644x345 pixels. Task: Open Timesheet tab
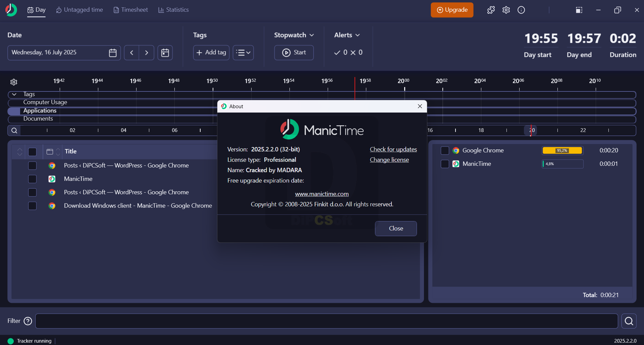click(x=130, y=10)
